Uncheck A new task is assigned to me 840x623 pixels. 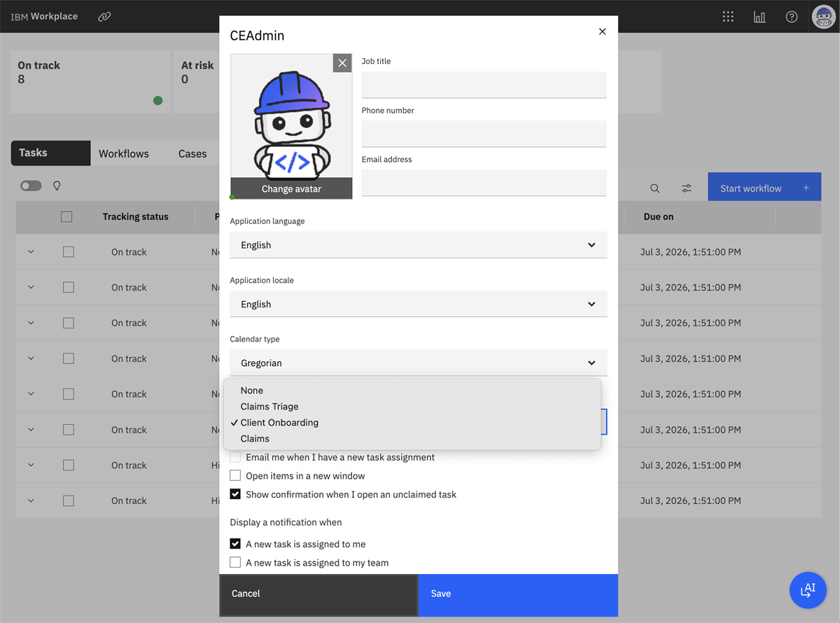[235, 544]
